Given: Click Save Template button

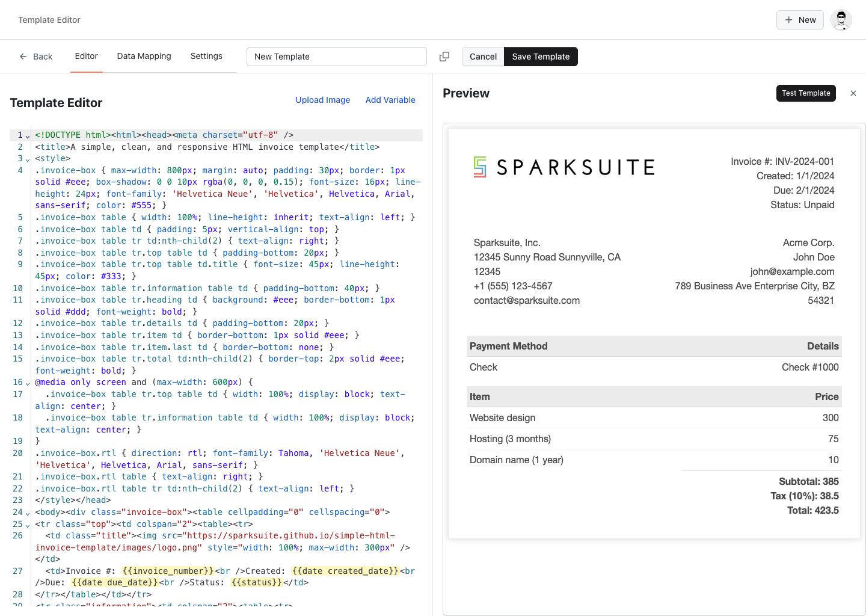Looking at the screenshot, I should click(x=541, y=57).
